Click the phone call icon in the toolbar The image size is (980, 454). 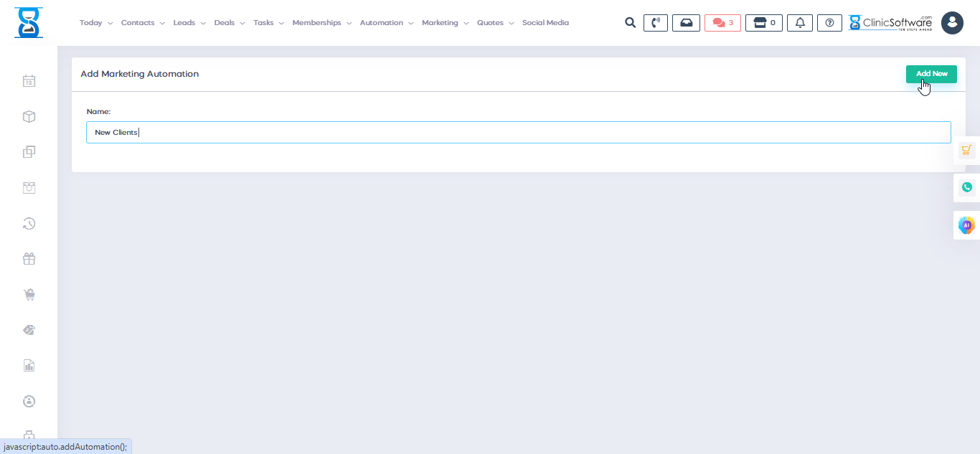click(x=655, y=22)
